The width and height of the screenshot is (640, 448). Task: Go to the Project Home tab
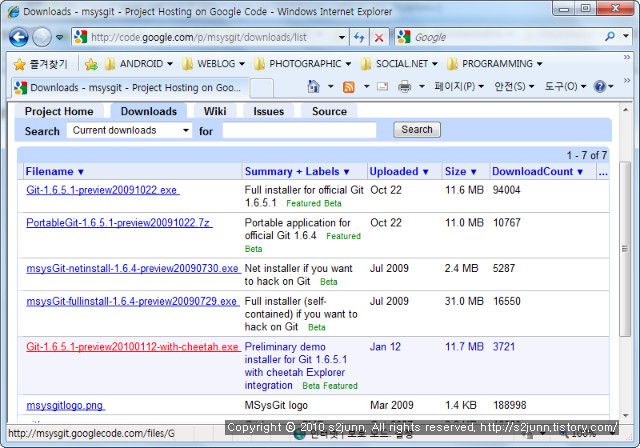tap(59, 111)
